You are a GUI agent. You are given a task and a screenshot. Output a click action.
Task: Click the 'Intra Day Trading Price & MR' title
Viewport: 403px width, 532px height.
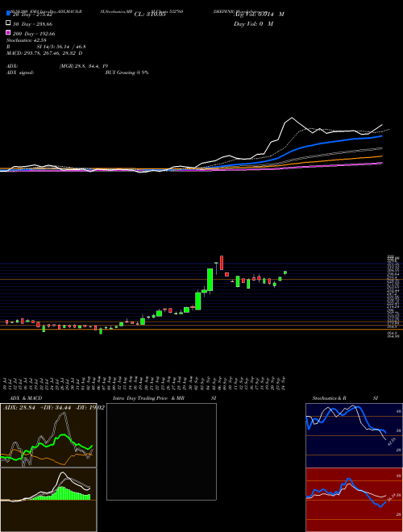tap(148, 398)
